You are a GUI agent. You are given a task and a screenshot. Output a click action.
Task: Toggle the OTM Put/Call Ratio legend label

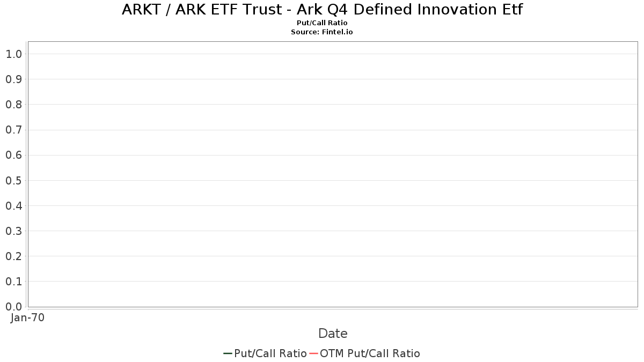[x=370, y=353]
